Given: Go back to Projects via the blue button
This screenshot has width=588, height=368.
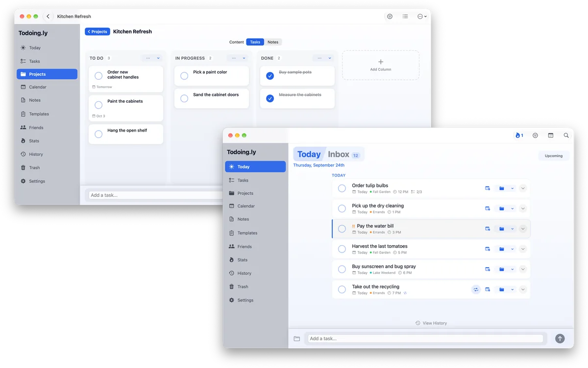Looking at the screenshot, I should 98,31.
